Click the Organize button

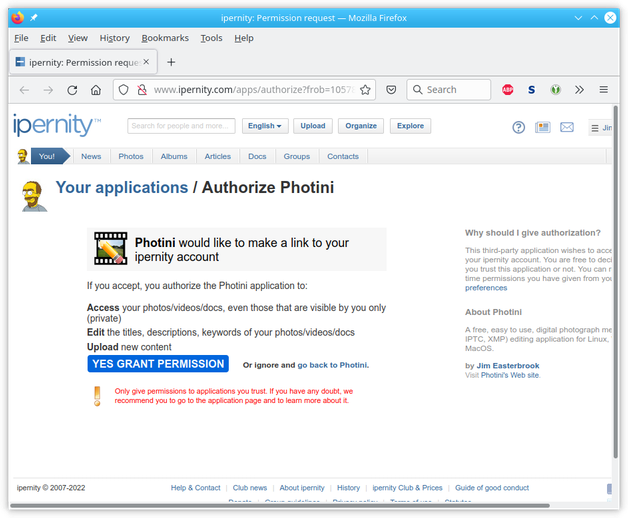(x=361, y=126)
